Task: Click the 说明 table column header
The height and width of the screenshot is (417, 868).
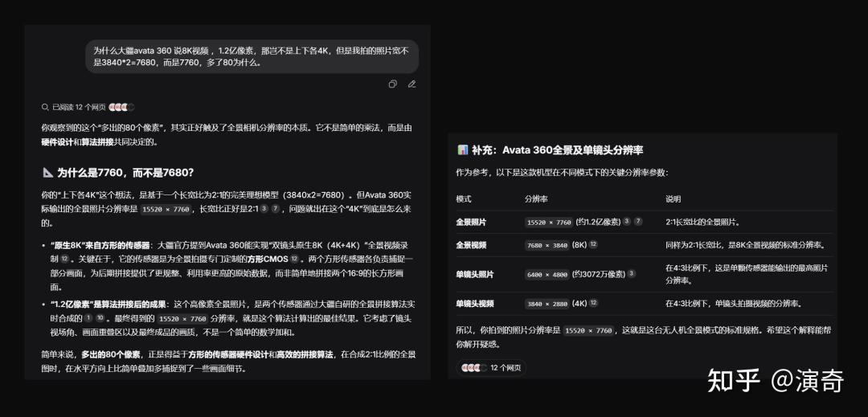Action: click(x=674, y=199)
